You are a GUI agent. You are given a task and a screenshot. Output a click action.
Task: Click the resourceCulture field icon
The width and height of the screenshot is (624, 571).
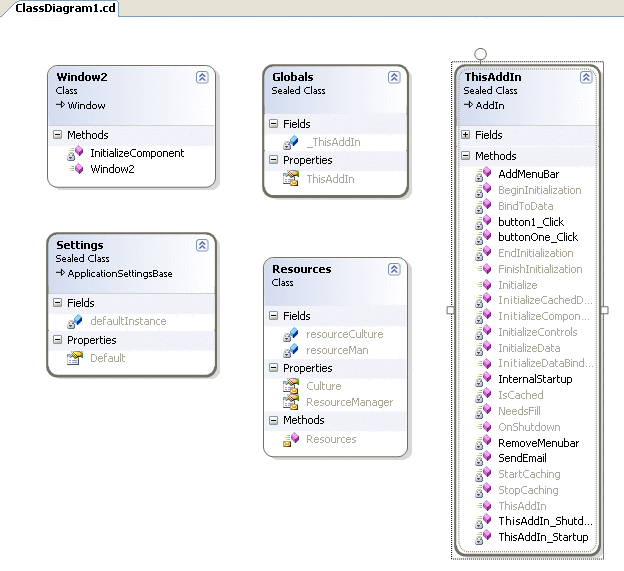pos(291,334)
